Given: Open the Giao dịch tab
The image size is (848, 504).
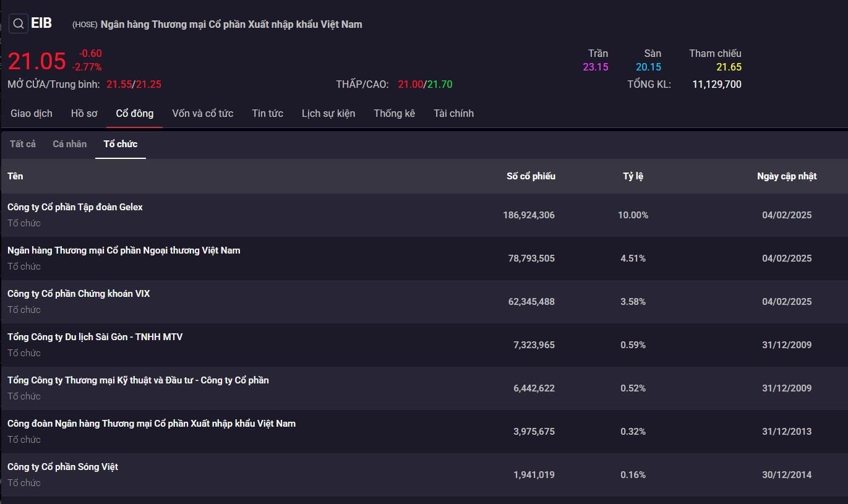Looking at the screenshot, I should click(x=32, y=113).
